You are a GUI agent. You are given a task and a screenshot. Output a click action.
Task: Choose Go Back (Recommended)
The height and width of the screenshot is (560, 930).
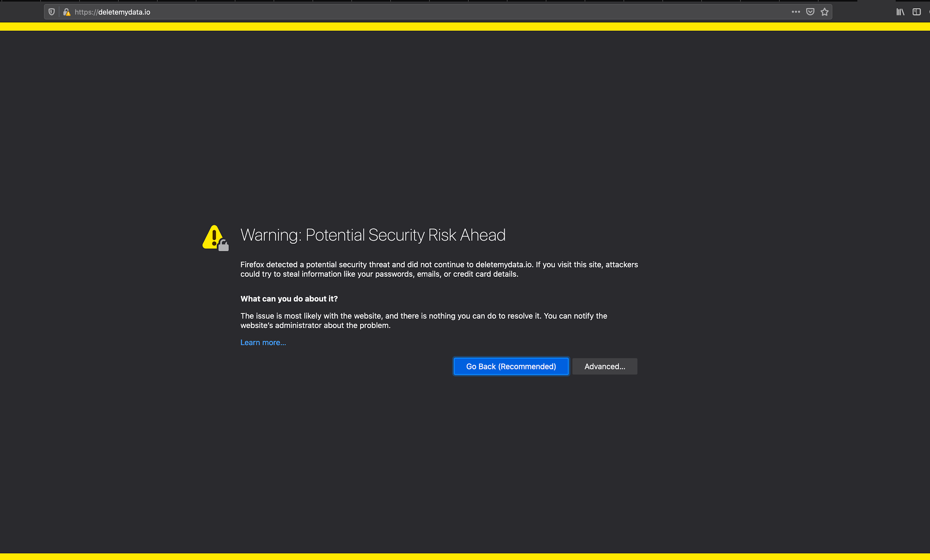pyautogui.click(x=511, y=366)
